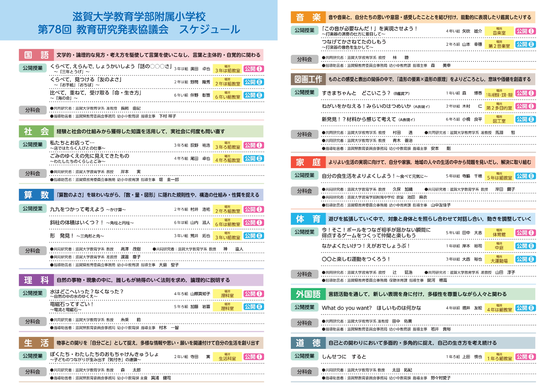Click the 公開Ⅱ badge in the 尾田 卓也 row
This screenshot has width=555, height=392.
pos(254,159)
